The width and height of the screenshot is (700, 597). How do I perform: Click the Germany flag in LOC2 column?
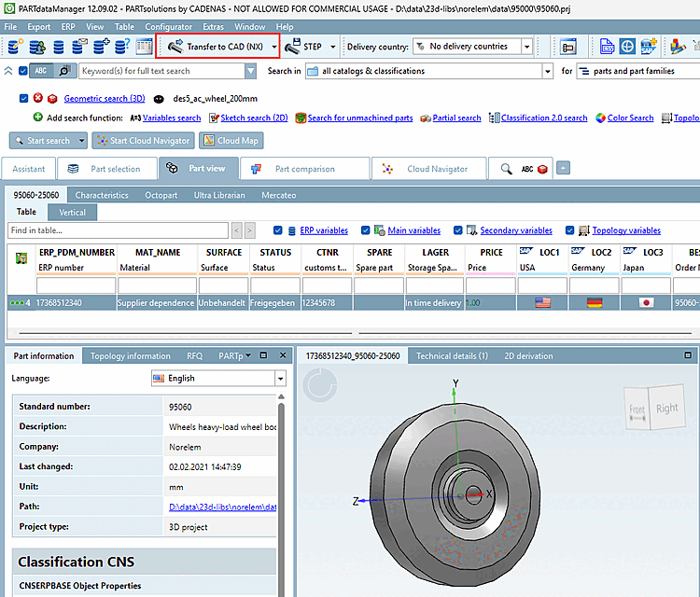[594, 302]
